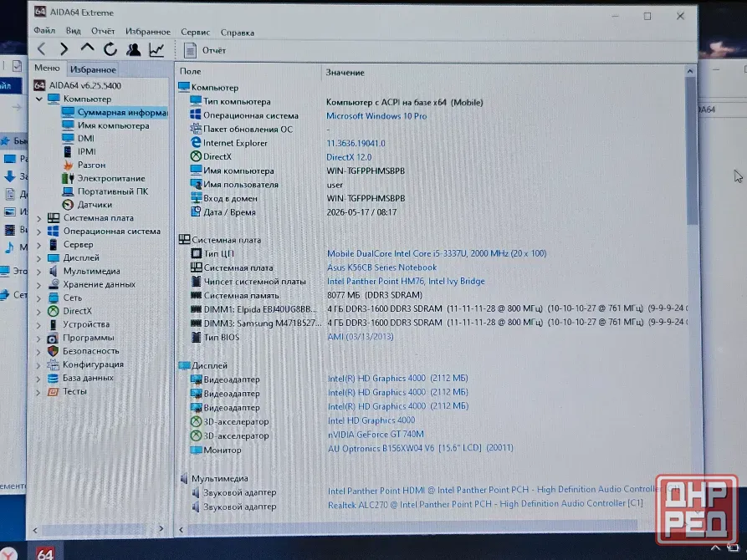Screen dimensions: 747x560
Task: Expand the Системная плата tree node
Action: tap(39, 218)
